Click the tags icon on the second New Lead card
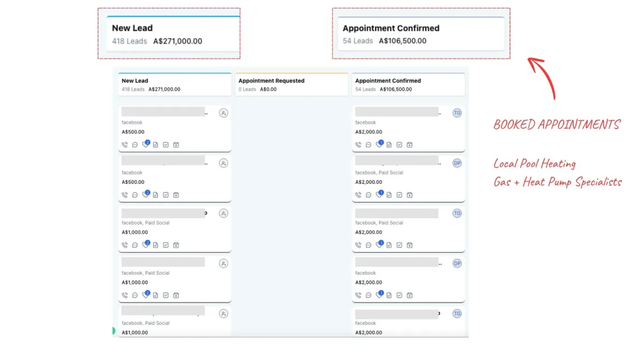 [145, 194]
